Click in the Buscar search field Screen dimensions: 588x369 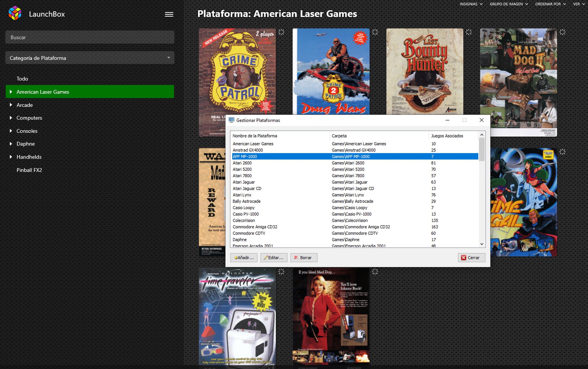(x=90, y=37)
